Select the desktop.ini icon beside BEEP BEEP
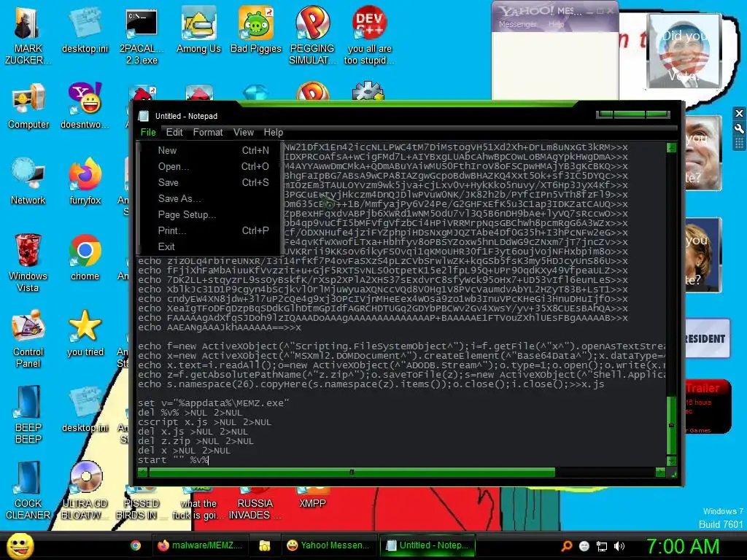Image resolution: width=747 pixels, height=560 pixels. 85,408
